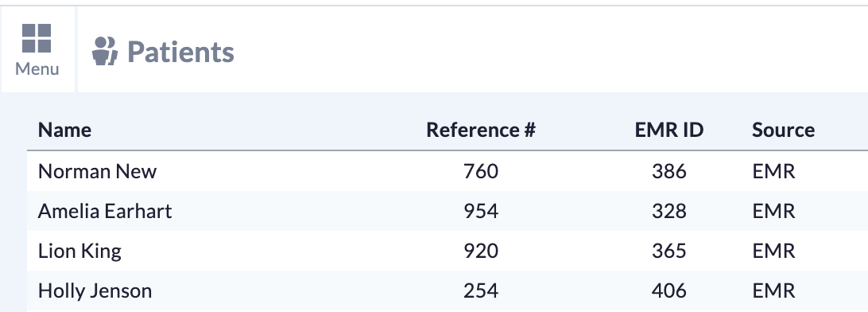The width and height of the screenshot is (868, 312).
Task: Select reference number 920 cell
Action: [481, 251]
